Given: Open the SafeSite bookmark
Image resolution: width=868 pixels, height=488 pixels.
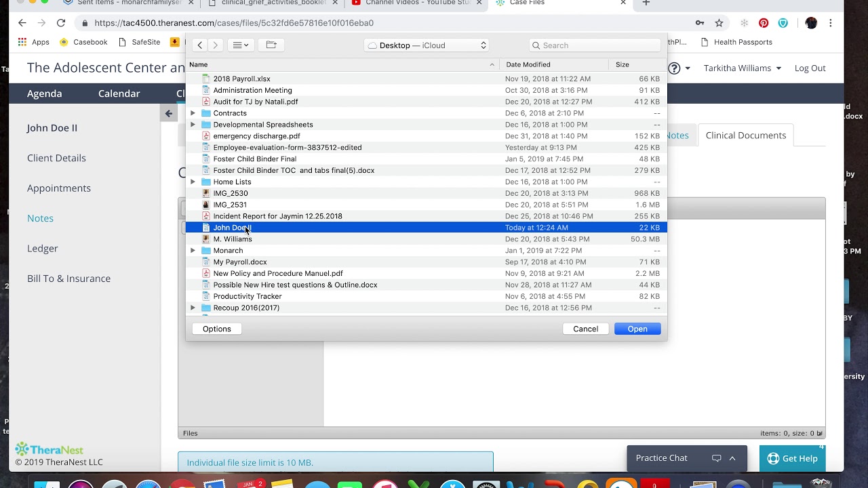Looking at the screenshot, I should point(139,42).
